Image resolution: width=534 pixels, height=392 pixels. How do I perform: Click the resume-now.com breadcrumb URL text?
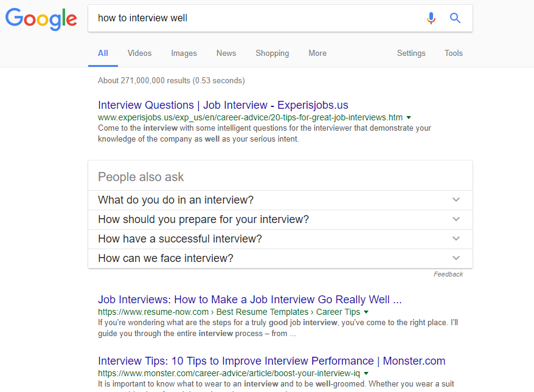pyautogui.click(x=229, y=312)
